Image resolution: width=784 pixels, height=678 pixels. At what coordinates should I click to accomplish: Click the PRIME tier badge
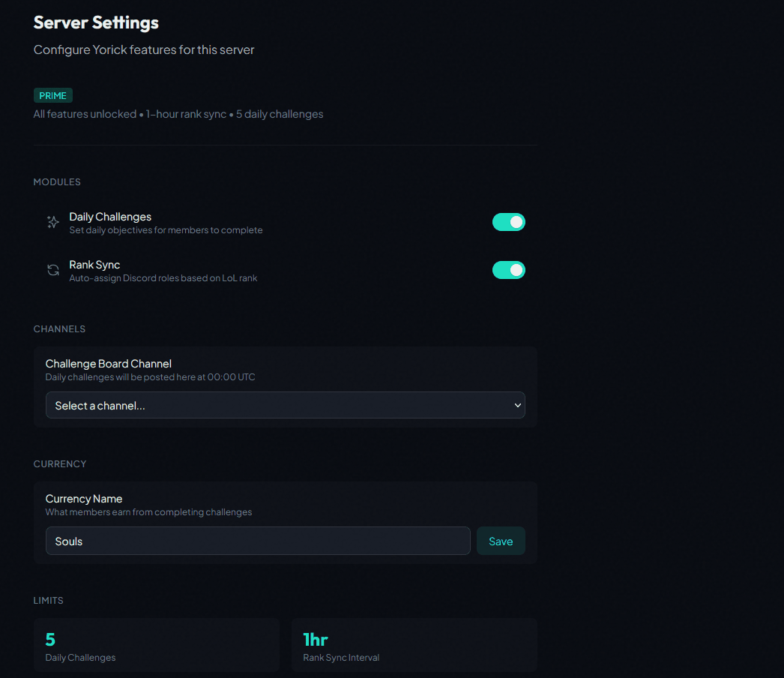[52, 95]
